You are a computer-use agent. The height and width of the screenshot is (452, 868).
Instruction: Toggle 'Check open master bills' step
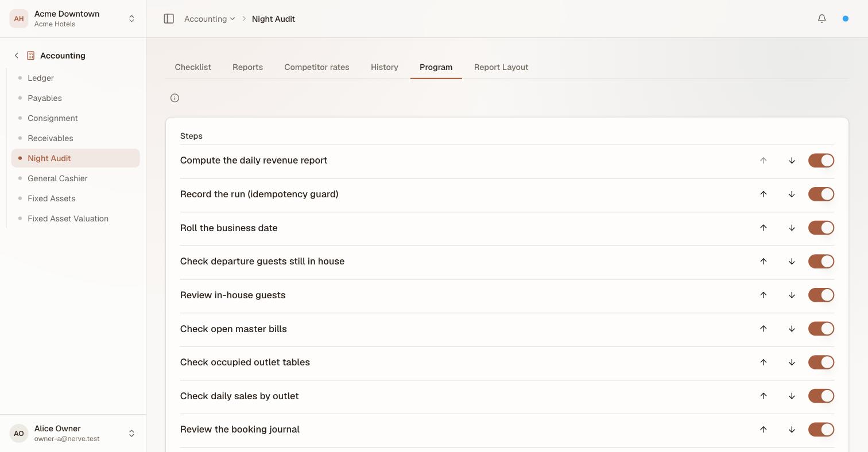(x=821, y=329)
